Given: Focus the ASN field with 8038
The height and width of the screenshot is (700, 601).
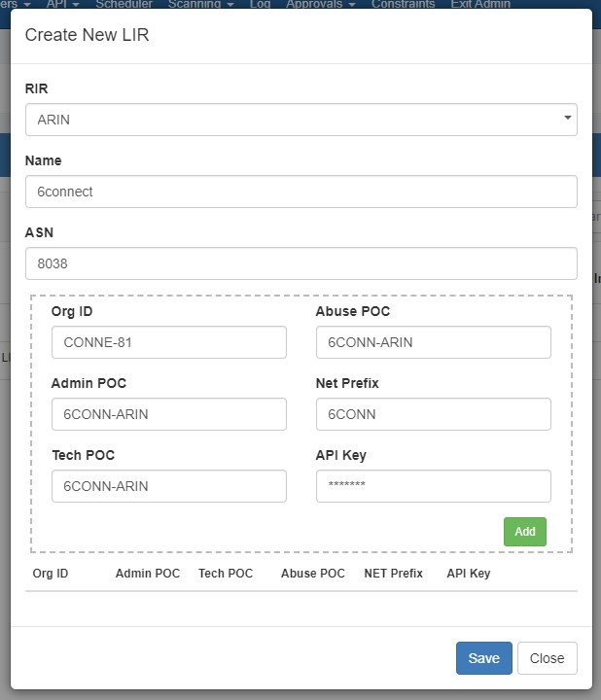Looking at the screenshot, I should (300, 262).
